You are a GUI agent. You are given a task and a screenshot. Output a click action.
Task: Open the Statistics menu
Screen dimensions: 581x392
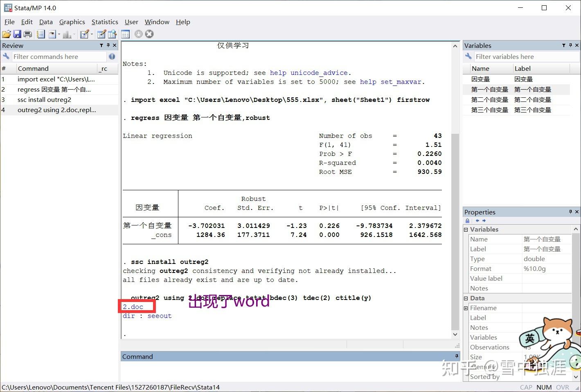coord(105,22)
